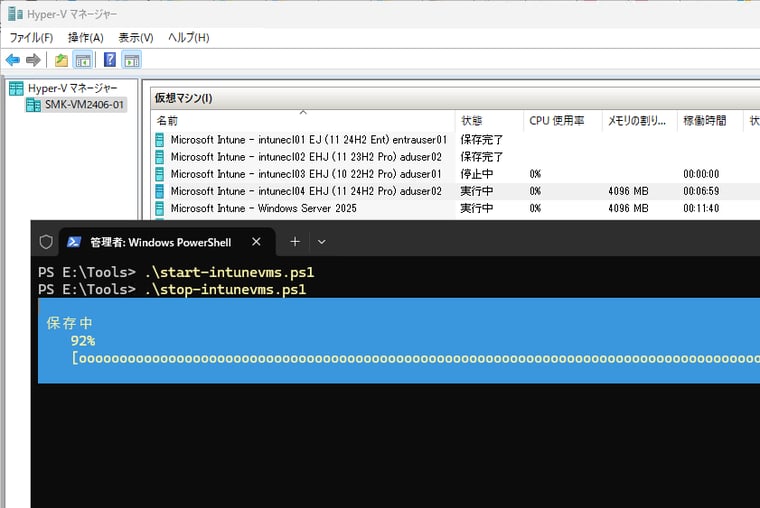Select VM intunecl04 EHJ (11 24H2 Pro) aduser02
760x508 pixels.
click(306, 191)
